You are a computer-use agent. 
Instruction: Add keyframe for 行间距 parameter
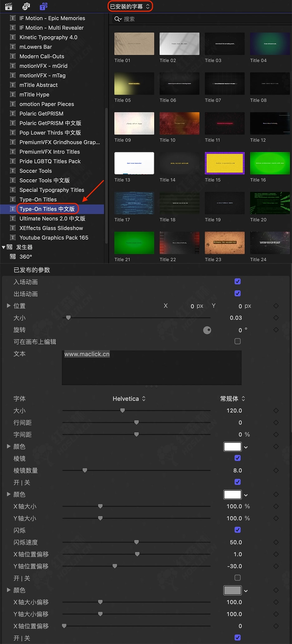click(276, 422)
